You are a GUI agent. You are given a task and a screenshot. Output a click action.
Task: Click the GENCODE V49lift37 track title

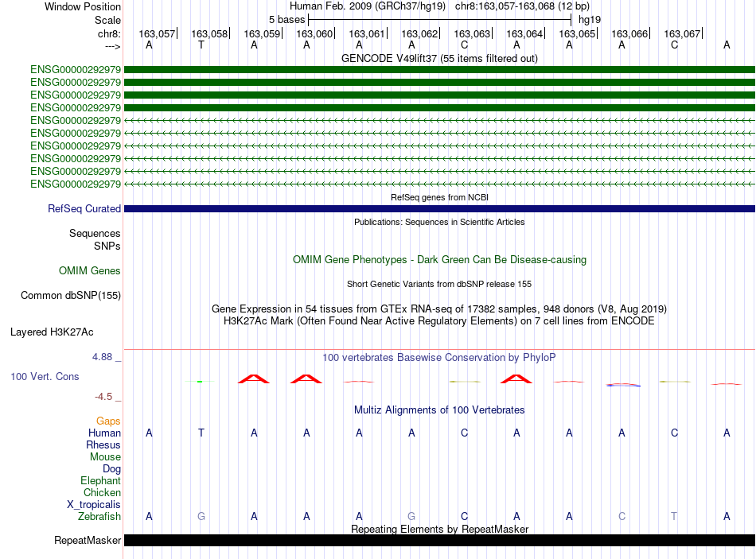[x=439, y=58]
